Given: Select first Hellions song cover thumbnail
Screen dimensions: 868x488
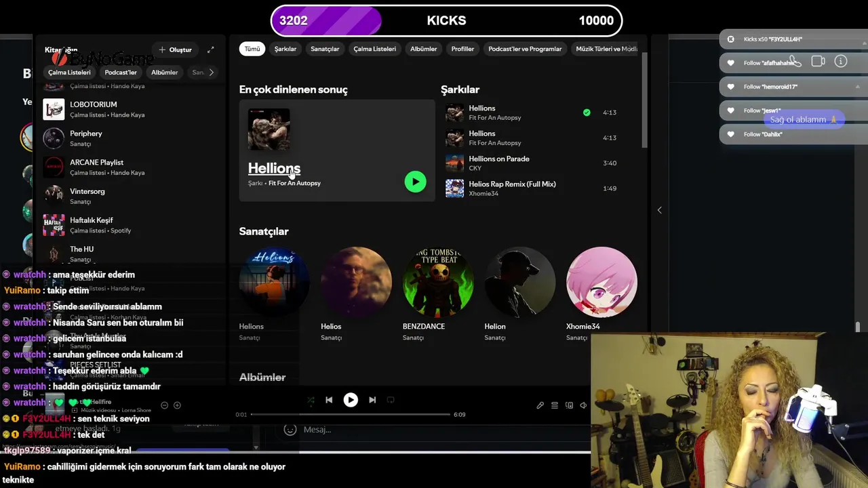Looking at the screenshot, I should pos(454,113).
